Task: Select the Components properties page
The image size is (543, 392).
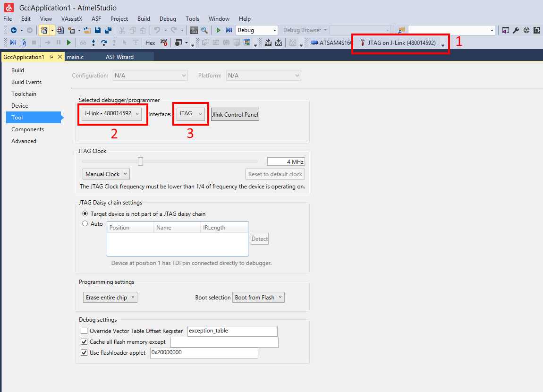Action: click(x=27, y=129)
